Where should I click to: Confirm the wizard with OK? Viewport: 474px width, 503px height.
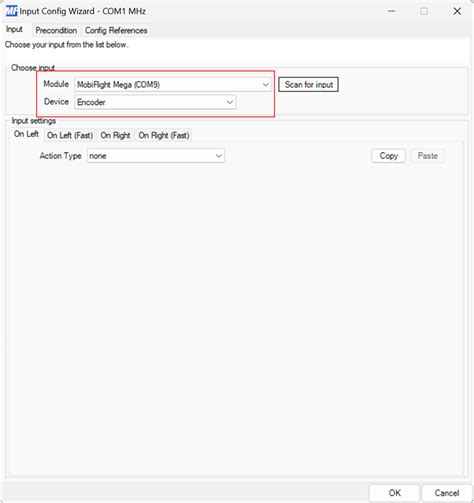394,493
